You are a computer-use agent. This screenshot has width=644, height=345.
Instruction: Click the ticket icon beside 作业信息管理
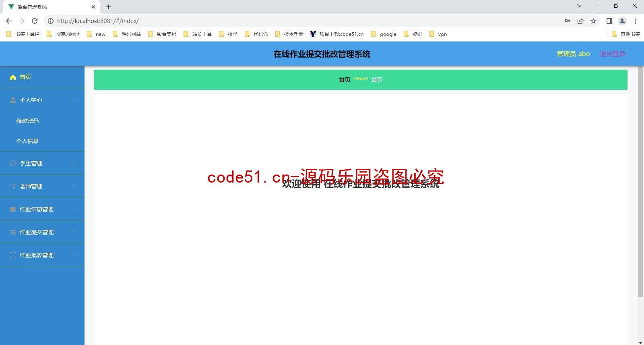tap(13, 209)
